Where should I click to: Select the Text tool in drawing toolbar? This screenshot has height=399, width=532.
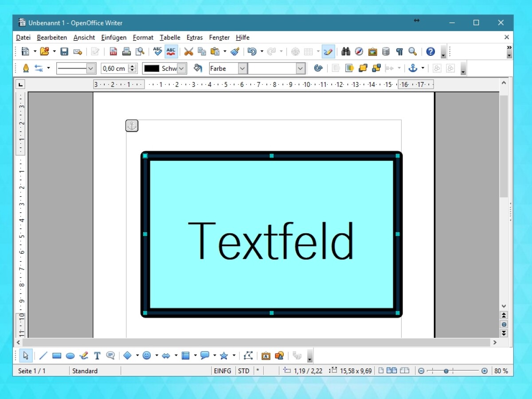(97, 356)
